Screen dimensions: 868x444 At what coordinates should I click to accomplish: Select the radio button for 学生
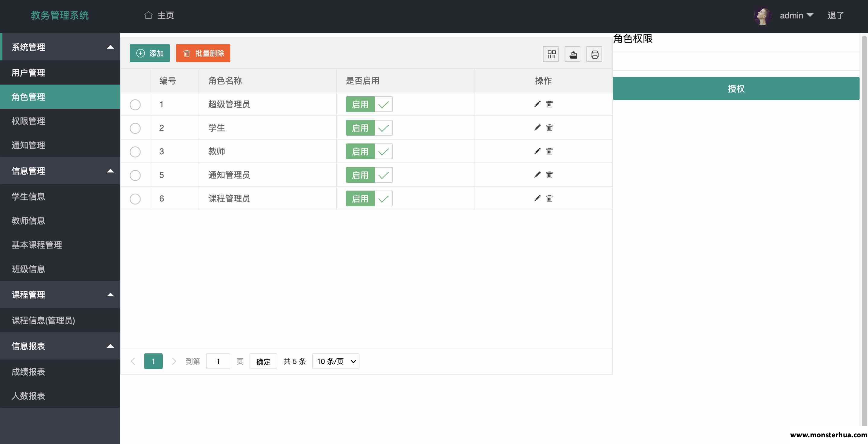[x=135, y=128]
